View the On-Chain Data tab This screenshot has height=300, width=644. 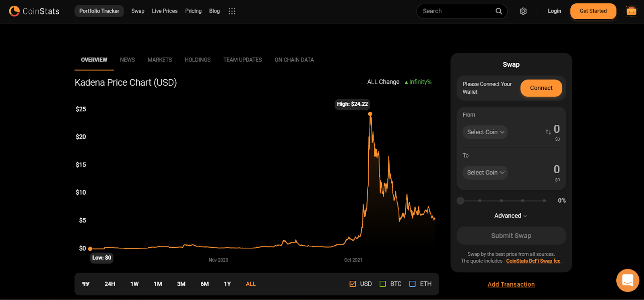click(294, 60)
